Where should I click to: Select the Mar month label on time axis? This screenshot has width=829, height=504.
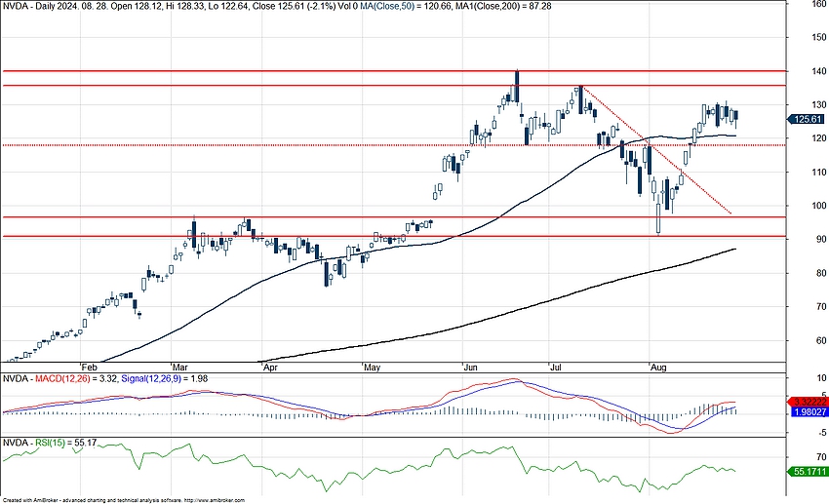pos(180,368)
